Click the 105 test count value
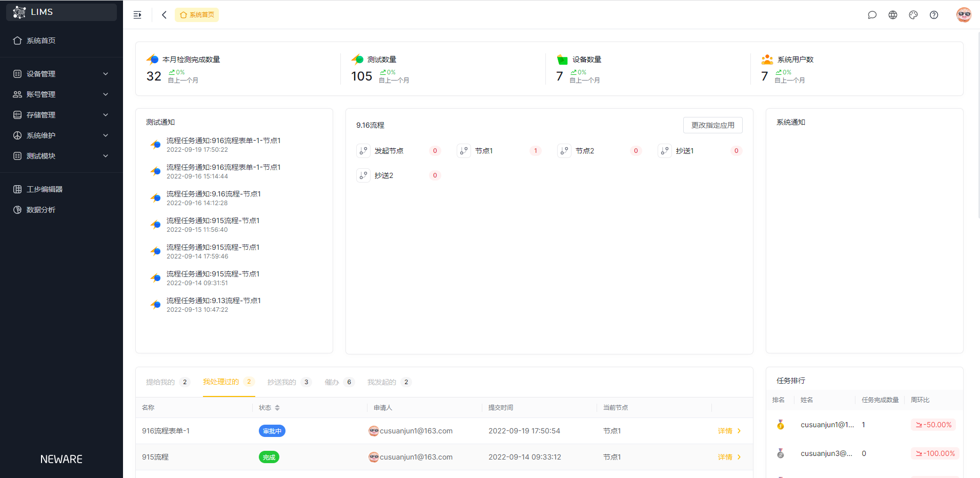Viewport: 980px width, 478px height. [362, 76]
